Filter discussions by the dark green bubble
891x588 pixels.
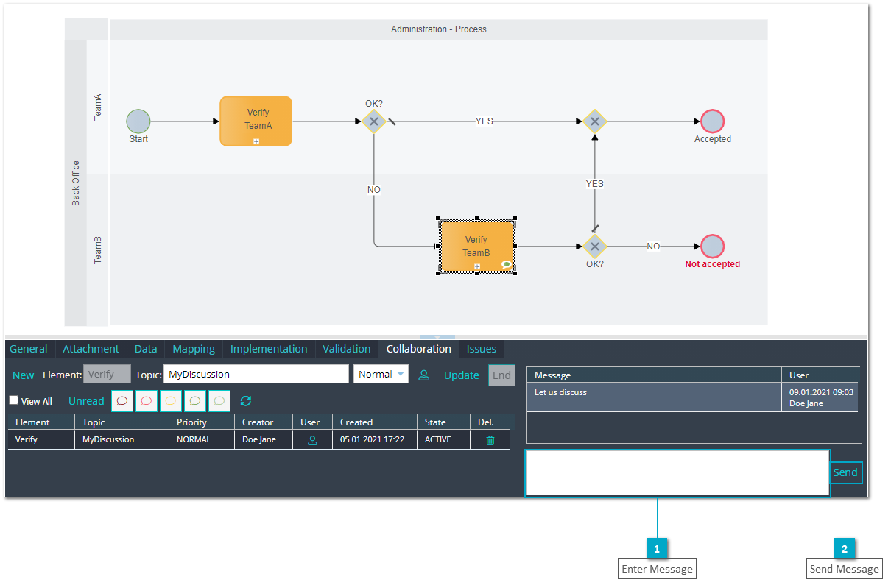point(195,401)
